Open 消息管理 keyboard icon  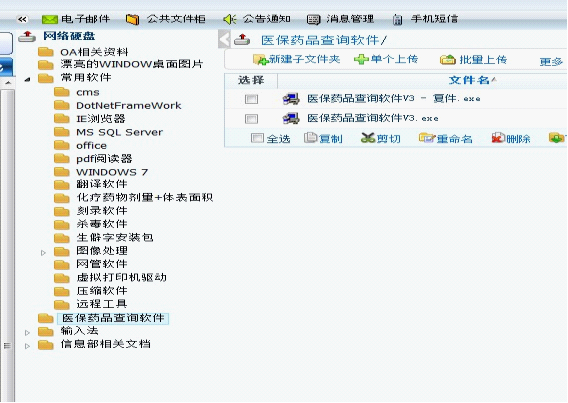pos(313,19)
